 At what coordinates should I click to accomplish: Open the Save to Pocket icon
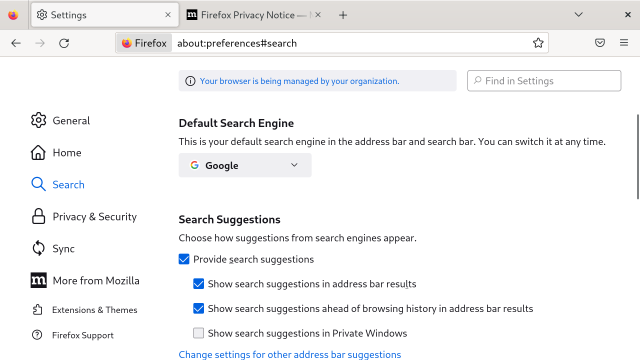(x=600, y=43)
